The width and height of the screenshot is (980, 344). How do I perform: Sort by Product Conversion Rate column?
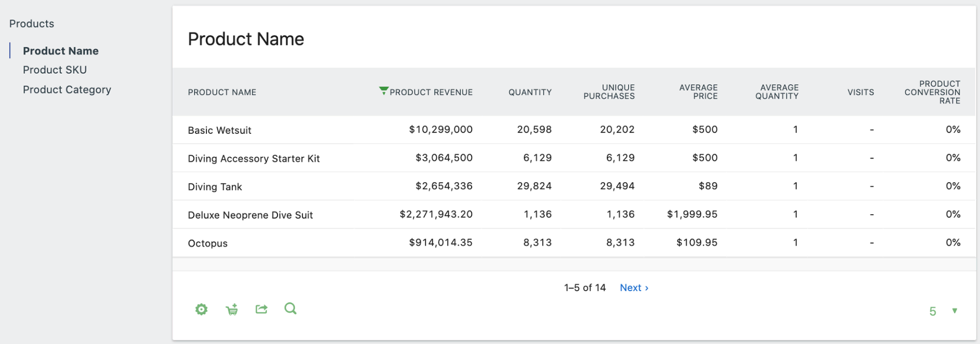(x=932, y=92)
